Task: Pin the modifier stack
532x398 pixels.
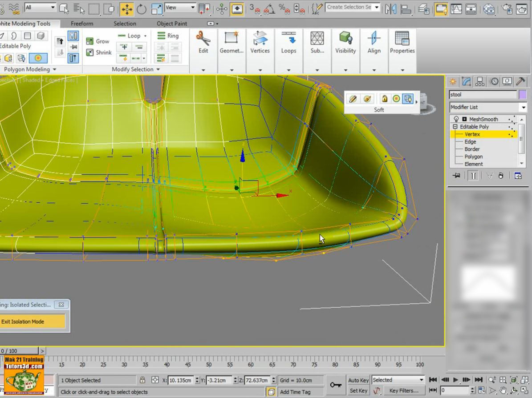Action: (x=455, y=175)
